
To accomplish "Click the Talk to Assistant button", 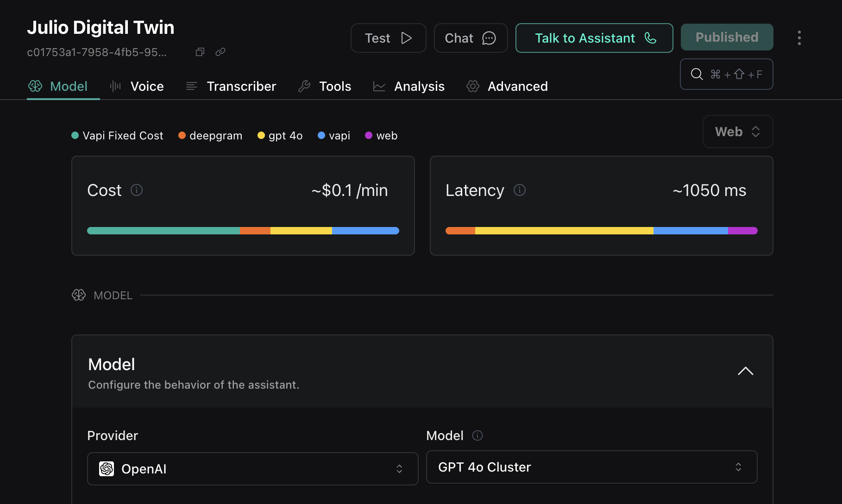I will pyautogui.click(x=594, y=38).
